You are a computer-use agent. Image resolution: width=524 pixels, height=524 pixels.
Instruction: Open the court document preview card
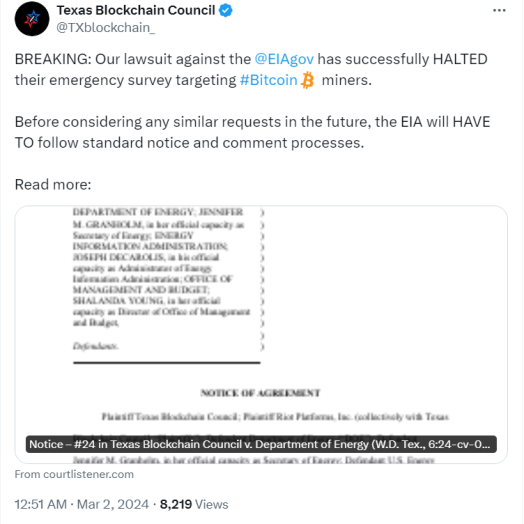(261, 335)
